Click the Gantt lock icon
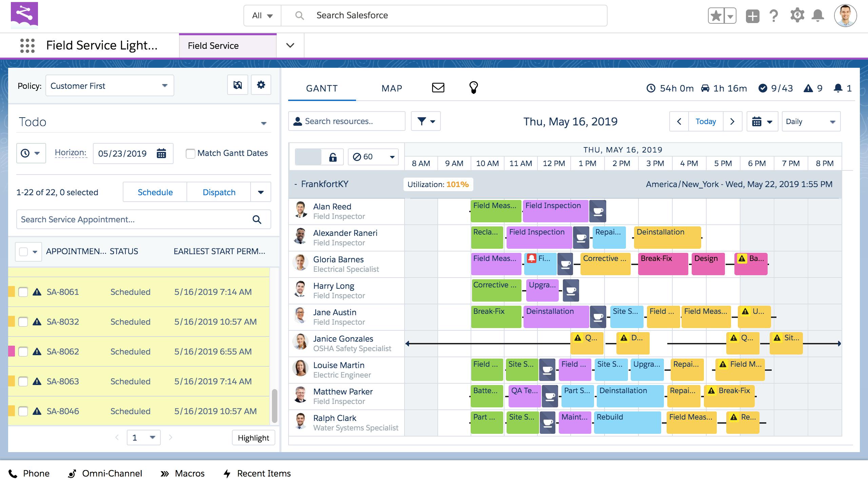 pos(333,157)
